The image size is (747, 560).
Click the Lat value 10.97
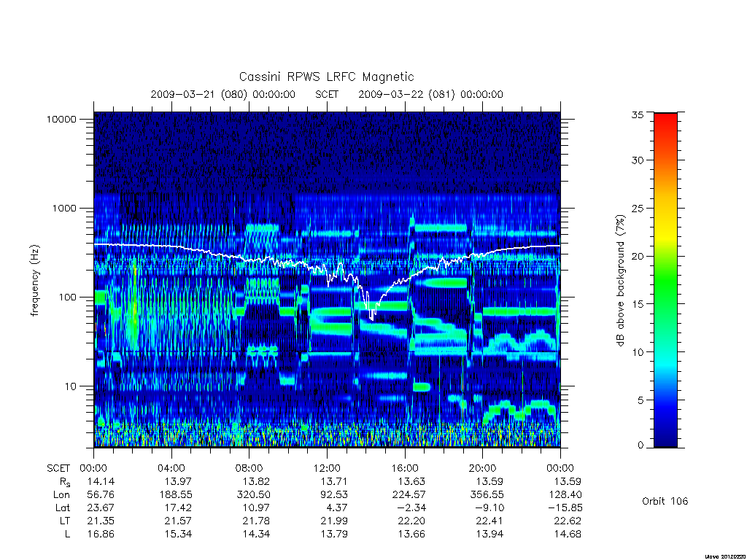click(x=256, y=507)
